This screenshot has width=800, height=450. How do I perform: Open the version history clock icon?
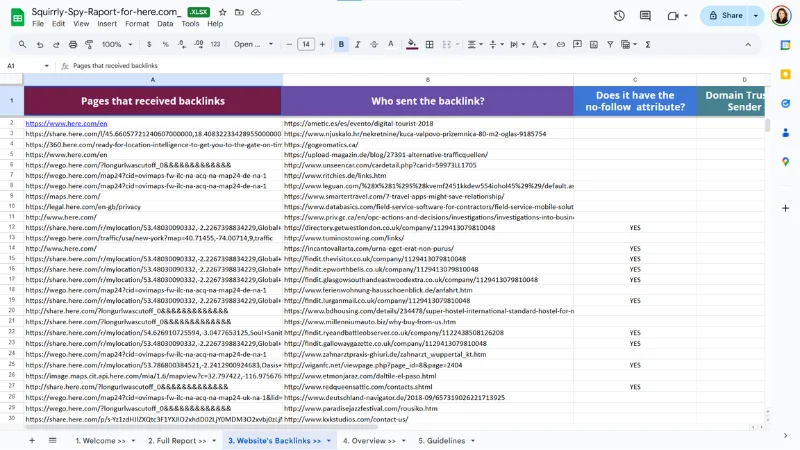(x=619, y=15)
